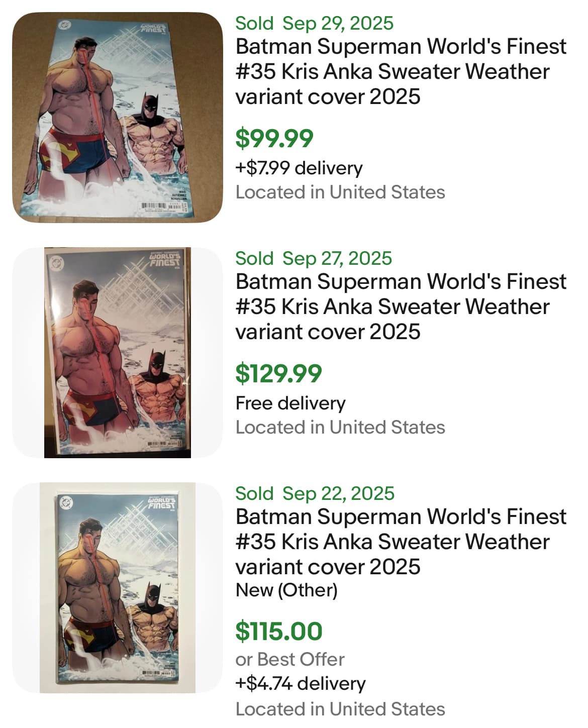Open the thumbnail of the Sep 29 sold listing
588x728 pixels.
click(x=117, y=118)
